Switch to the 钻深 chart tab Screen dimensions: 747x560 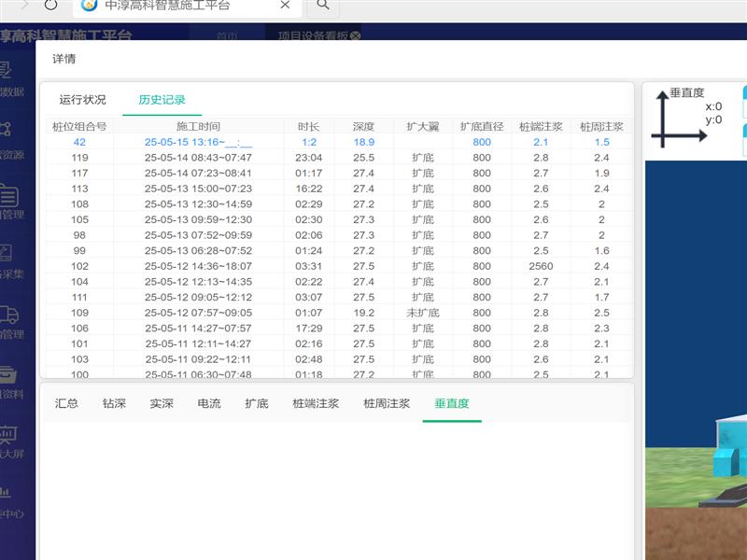[114, 404]
